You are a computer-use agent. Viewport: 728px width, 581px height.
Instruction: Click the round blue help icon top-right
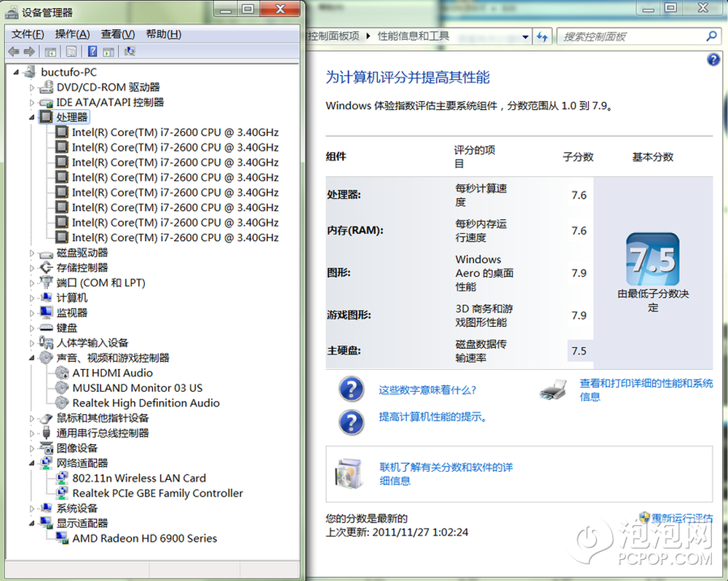point(713,60)
